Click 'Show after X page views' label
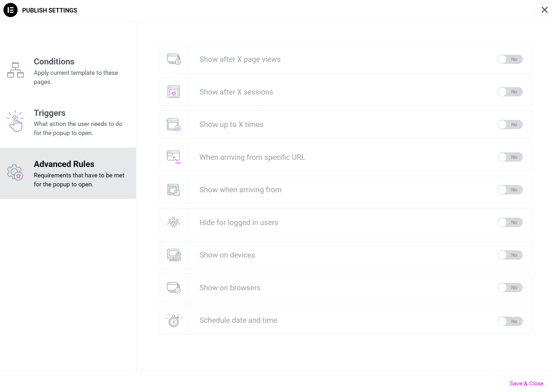The image size is (554, 392). click(x=240, y=59)
